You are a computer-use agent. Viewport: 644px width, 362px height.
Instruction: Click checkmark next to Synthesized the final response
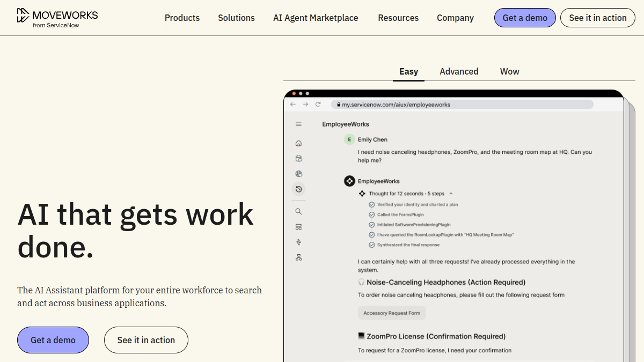point(372,245)
